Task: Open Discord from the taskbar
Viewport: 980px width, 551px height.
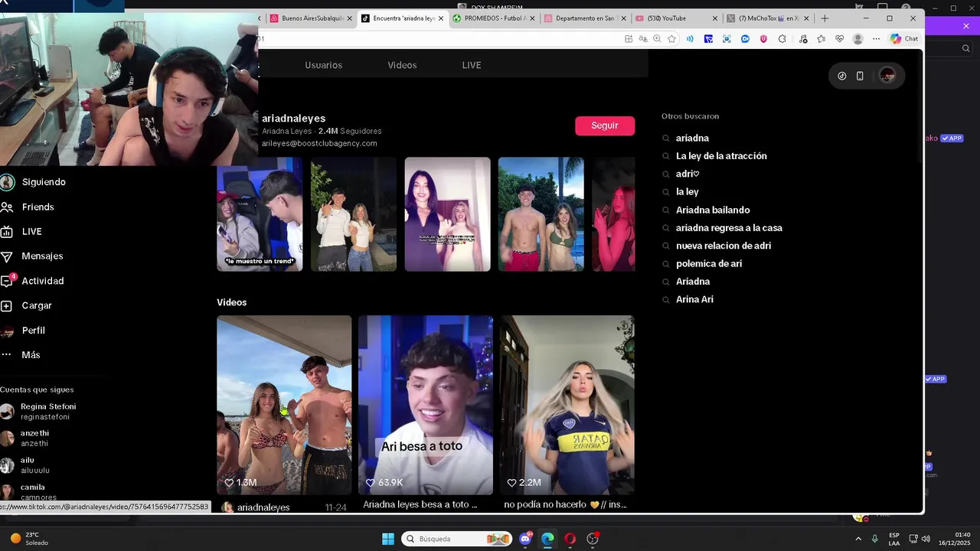Action: pyautogui.click(x=525, y=539)
